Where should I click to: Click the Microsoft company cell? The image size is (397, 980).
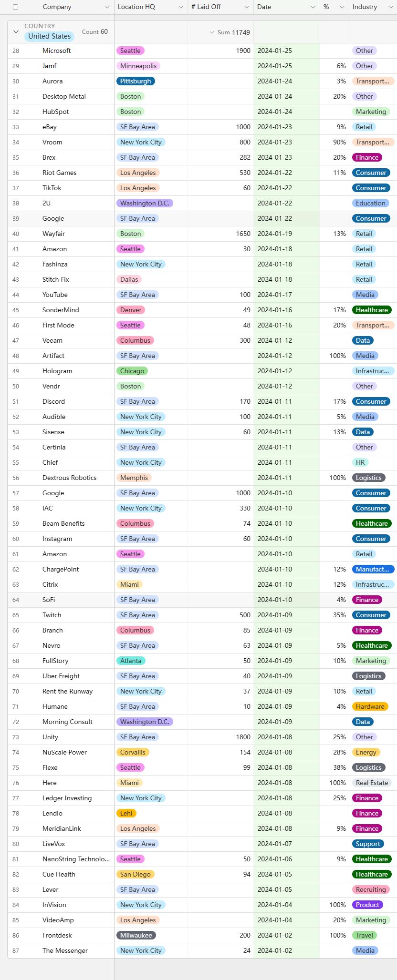tap(57, 51)
